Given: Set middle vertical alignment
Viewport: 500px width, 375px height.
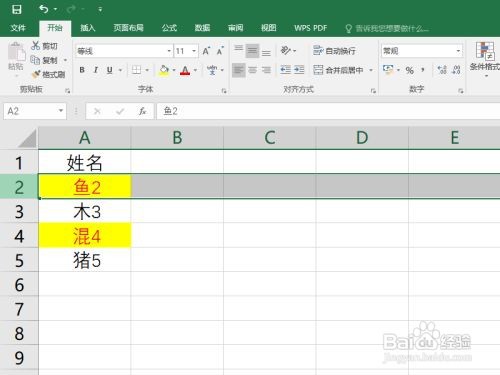Looking at the screenshot, I should 252,51.
